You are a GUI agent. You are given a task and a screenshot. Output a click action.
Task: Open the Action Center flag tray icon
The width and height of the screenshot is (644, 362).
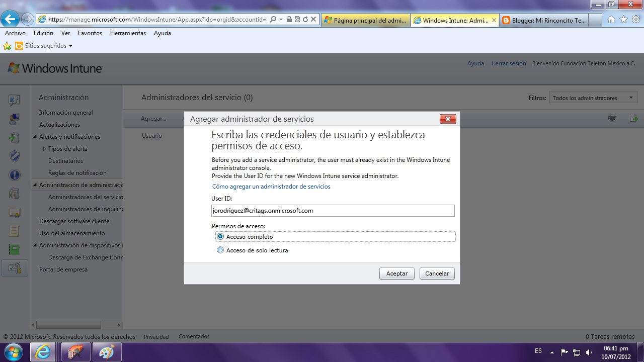coord(564,352)
